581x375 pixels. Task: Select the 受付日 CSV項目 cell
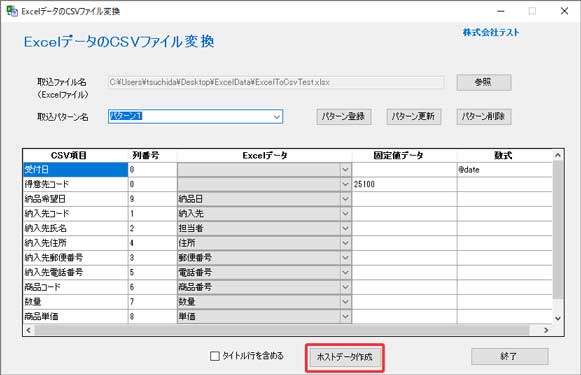click(76, 170)
